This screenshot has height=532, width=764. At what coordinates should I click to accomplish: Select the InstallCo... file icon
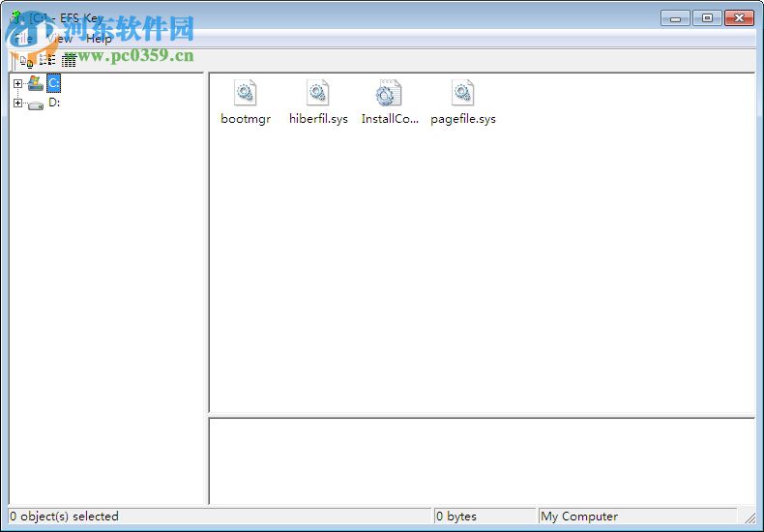(x=389, y=93)
